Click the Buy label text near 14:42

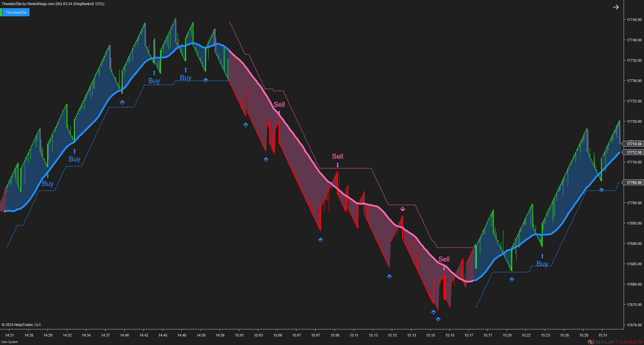[x=154, y=81]
